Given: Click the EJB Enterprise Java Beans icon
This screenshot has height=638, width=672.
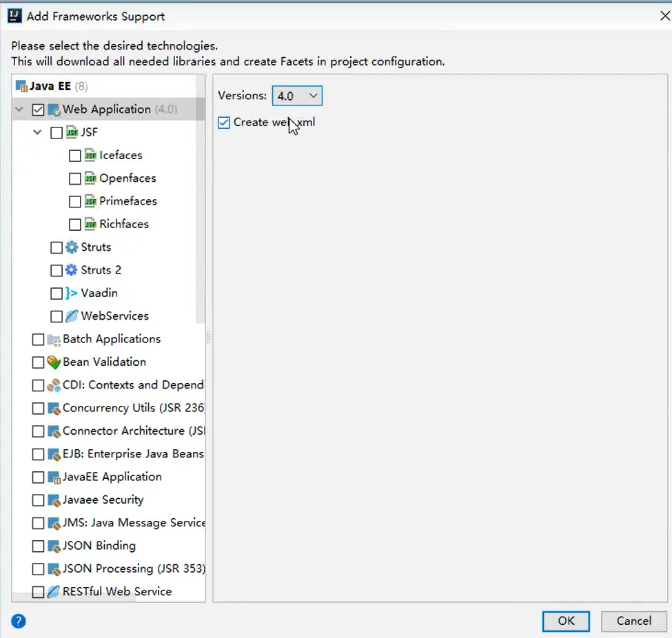Looking at the screenshot, I should (54, 454).
